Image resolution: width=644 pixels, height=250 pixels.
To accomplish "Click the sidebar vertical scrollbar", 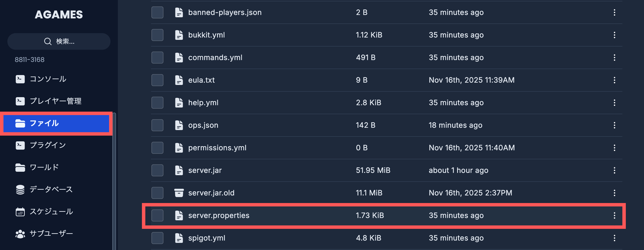I will [114, 180].
